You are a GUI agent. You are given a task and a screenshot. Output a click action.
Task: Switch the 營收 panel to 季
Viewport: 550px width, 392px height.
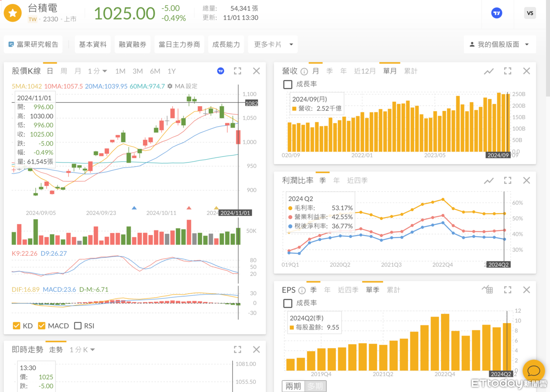pos(330,71)
